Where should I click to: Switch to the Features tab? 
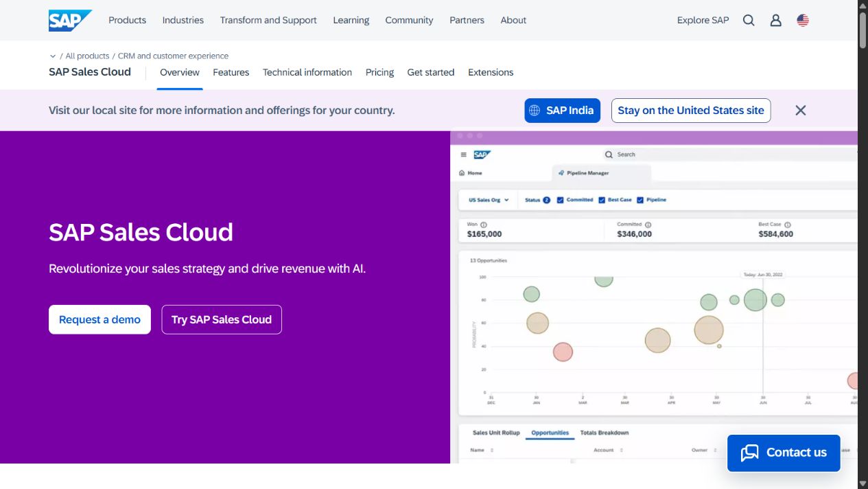tap(231, 72)
